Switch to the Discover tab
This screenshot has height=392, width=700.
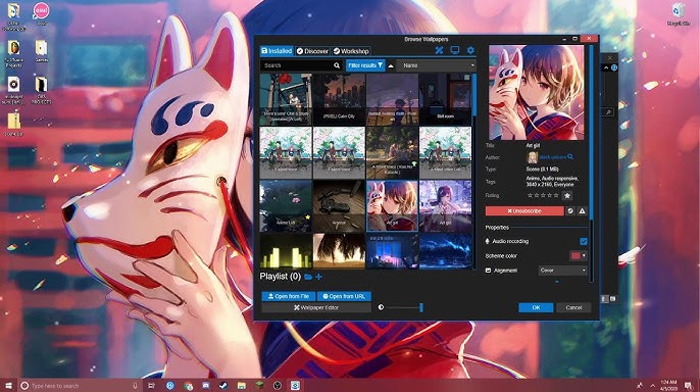[312, 51]
